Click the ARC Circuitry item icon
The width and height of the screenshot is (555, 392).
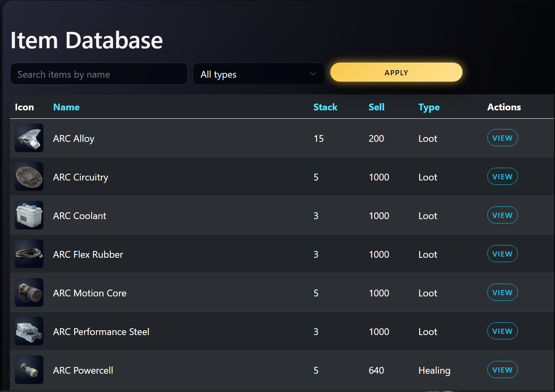pyautogui.click(x=29, y=176)
